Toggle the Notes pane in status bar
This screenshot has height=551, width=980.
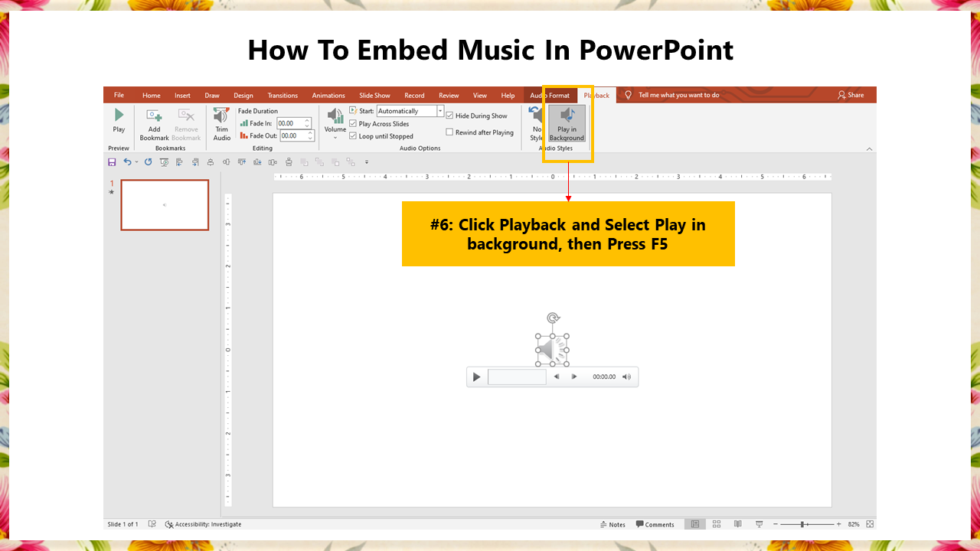[x=612, y=524]
